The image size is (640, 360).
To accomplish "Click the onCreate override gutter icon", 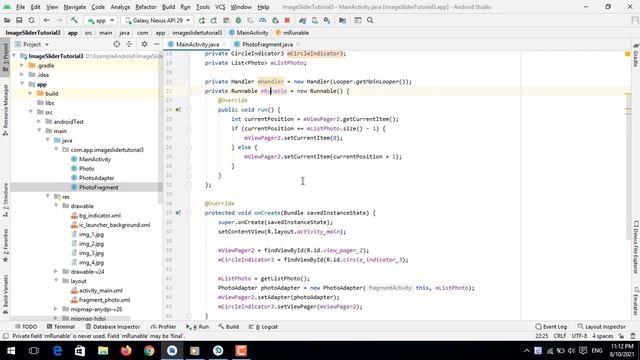I will tap(178, 213).
